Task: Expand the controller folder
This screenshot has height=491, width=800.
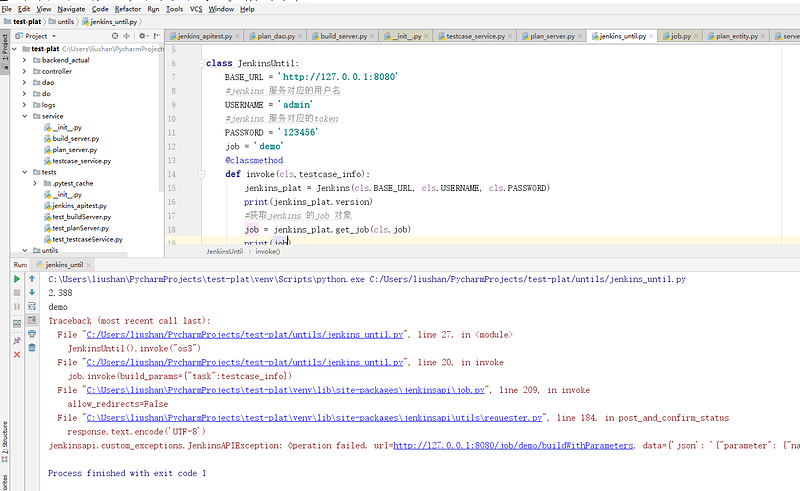Action: (24, 71)
